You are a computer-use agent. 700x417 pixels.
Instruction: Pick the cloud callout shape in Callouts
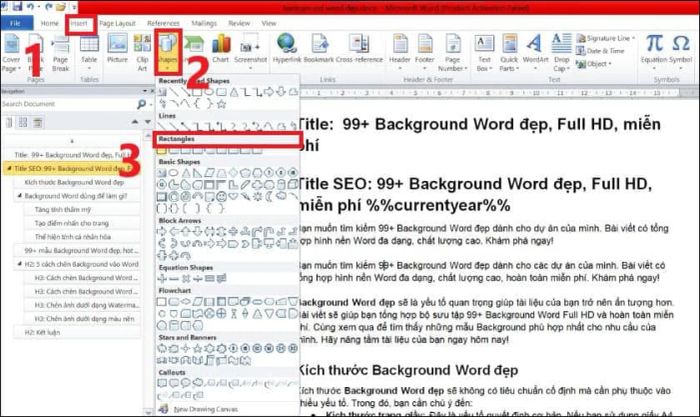pos(197,383)
